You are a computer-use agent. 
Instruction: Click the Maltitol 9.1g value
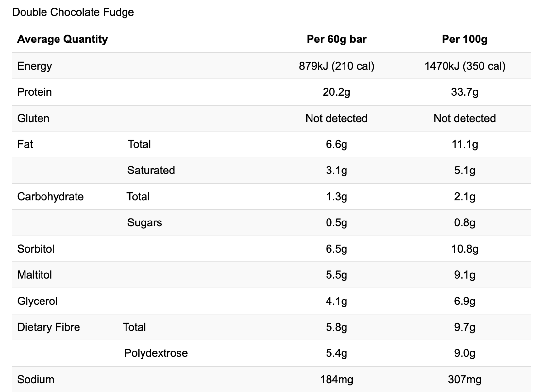465,275
